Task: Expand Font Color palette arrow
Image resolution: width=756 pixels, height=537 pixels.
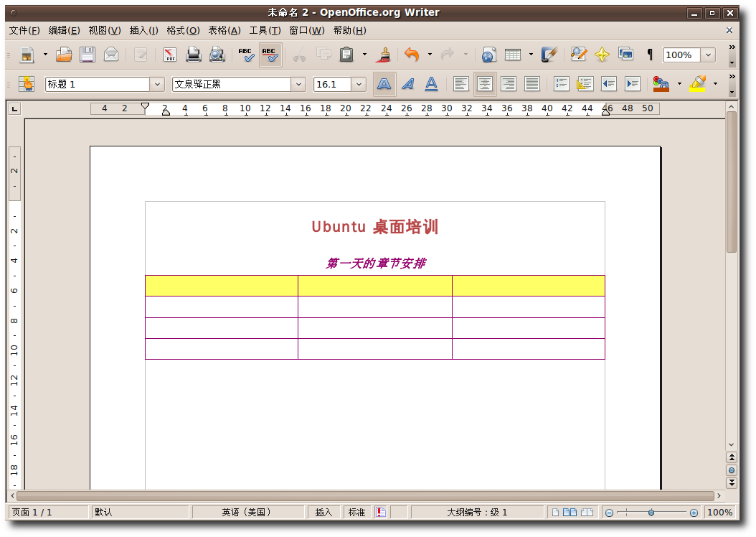Action: [x=679, y=85]
